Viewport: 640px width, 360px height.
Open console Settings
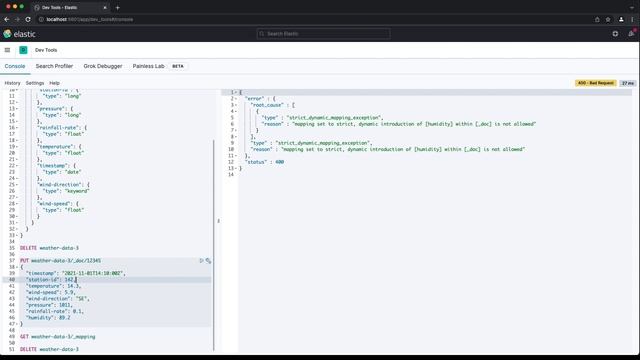(35, 83)
